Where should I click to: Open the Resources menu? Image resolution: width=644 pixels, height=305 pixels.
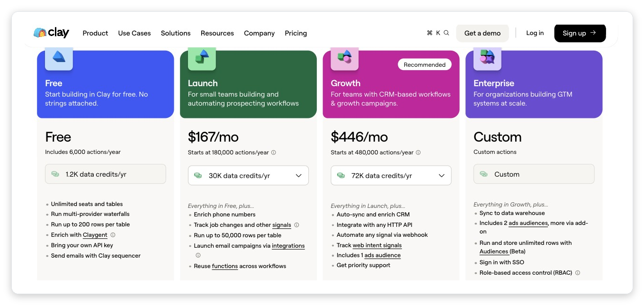(217, 33)
